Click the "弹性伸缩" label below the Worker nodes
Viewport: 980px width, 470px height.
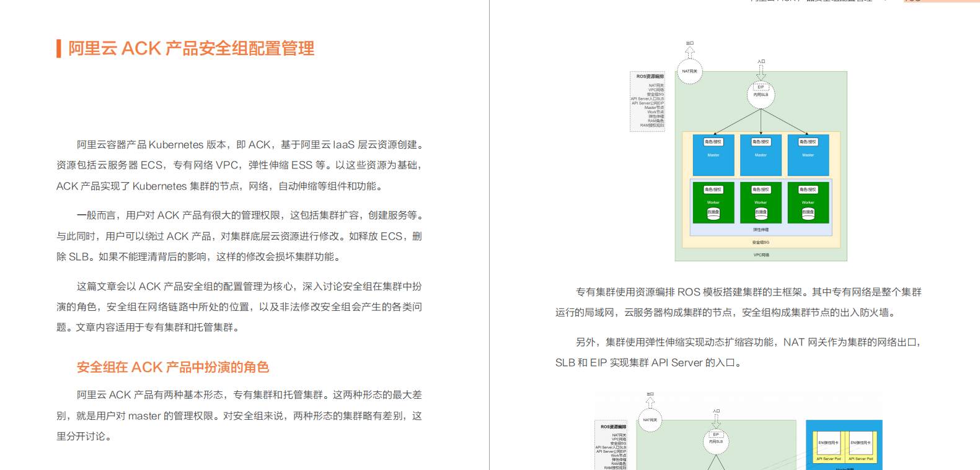tap(761, 230)
